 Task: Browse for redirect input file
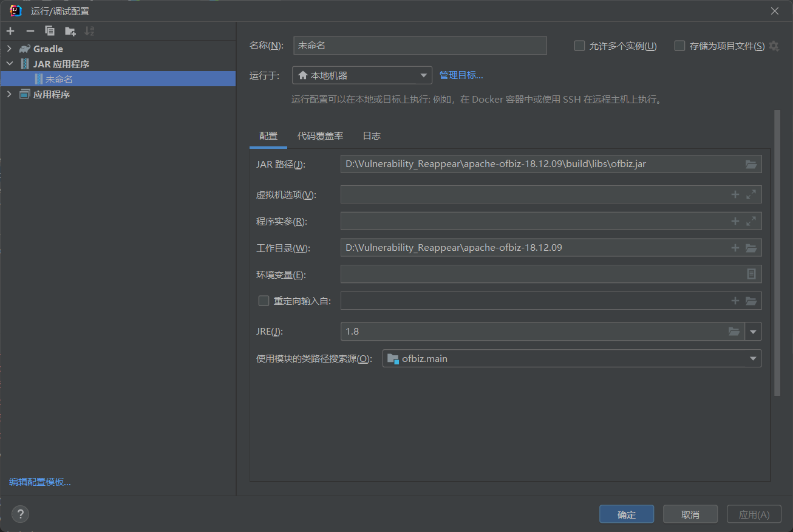point(751,301)
